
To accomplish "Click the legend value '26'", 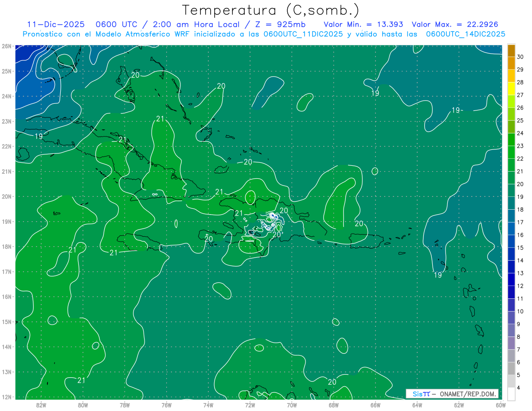I will (520, 108).
